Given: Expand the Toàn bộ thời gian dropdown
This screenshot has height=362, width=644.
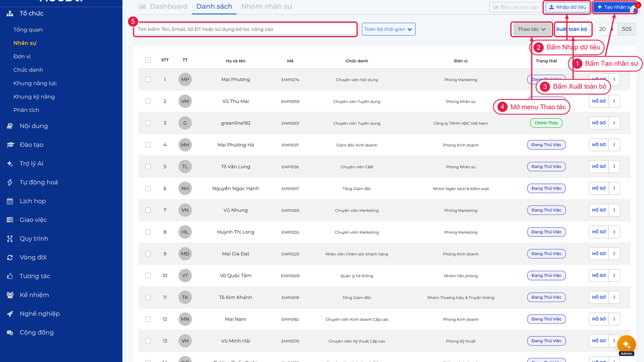Looking at the screenshot, I should 388,29.
